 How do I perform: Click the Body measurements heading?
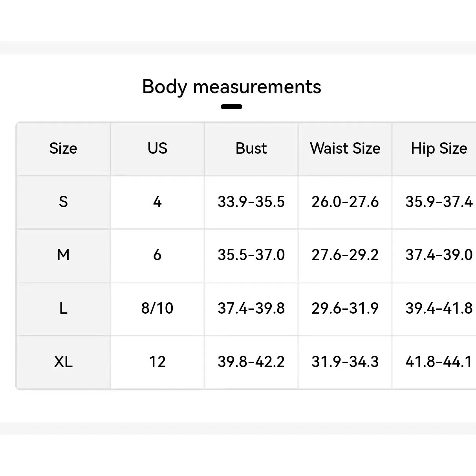point(232,87)
